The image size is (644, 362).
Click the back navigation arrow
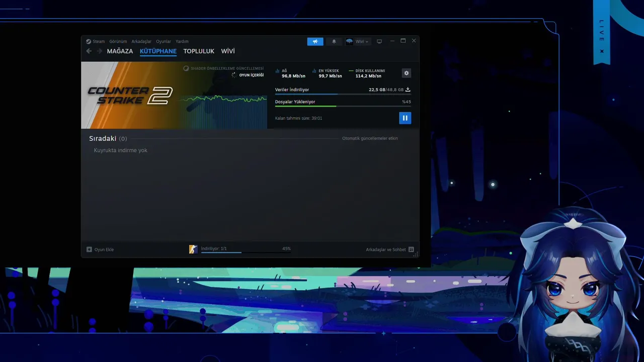click(89, 51)
